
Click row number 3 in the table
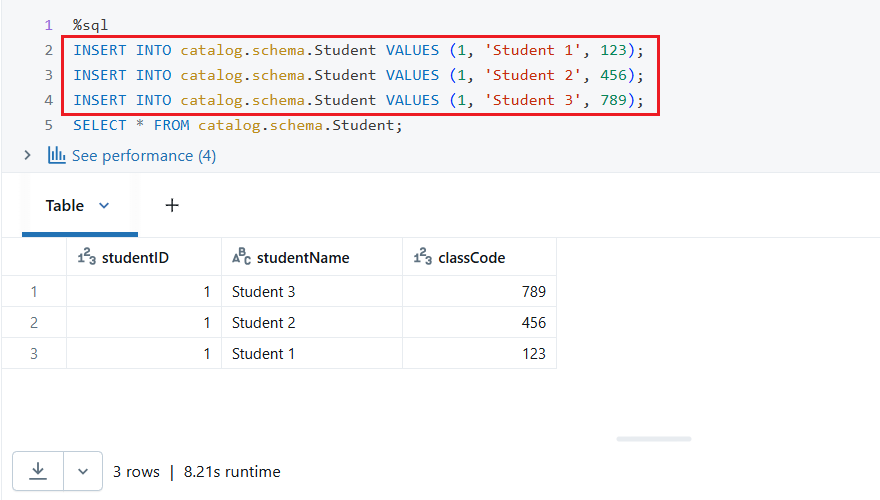pos(34,354)
